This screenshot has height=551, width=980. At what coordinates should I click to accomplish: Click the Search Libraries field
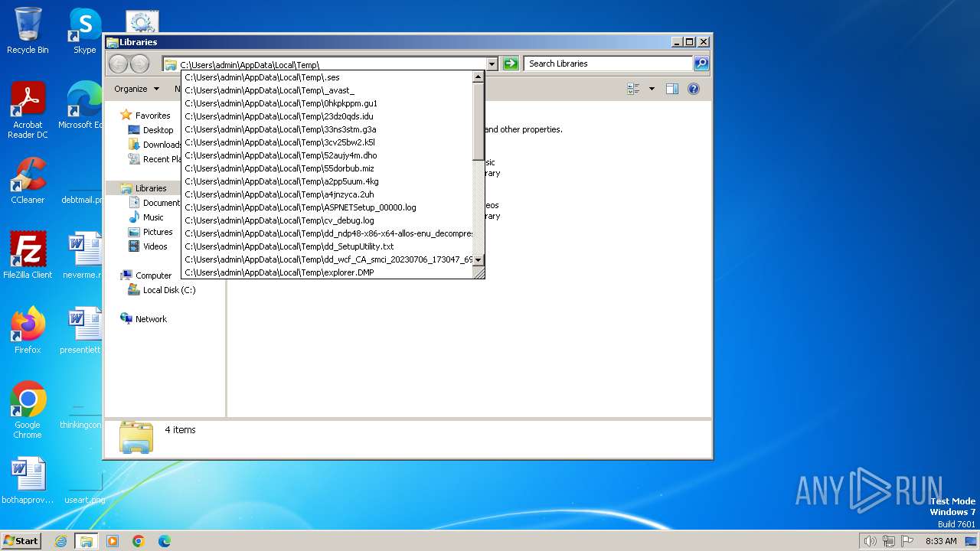point(609,64)
